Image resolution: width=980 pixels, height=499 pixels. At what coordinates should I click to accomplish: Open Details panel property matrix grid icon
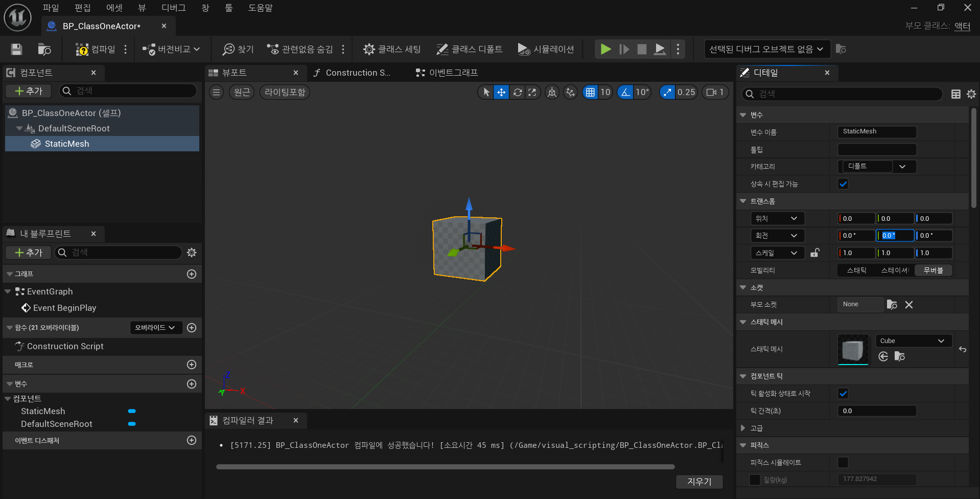pyautogui.click(x=956, y=94)
